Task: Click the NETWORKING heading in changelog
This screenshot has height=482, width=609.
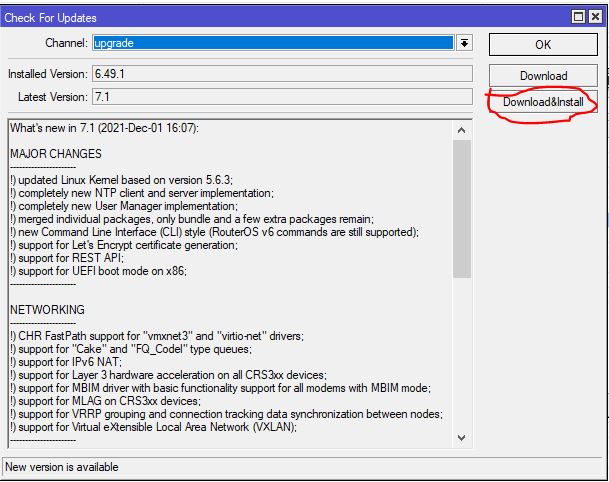Action: (48, 310)
